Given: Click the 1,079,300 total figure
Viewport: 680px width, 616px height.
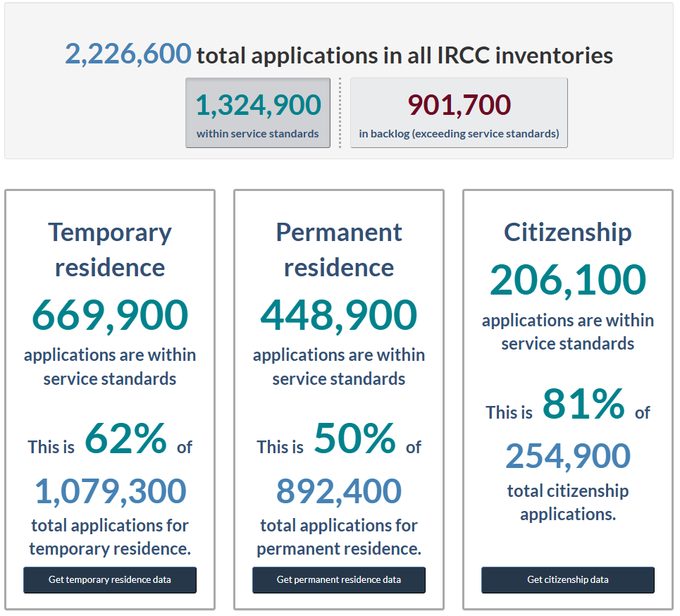Looking at the screenshot, I should pos(111,491).
